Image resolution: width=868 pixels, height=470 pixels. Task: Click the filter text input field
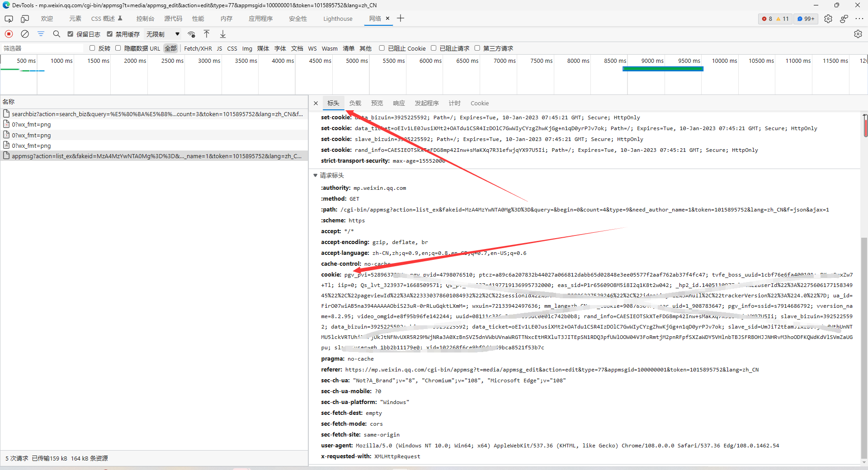[42, 48]
